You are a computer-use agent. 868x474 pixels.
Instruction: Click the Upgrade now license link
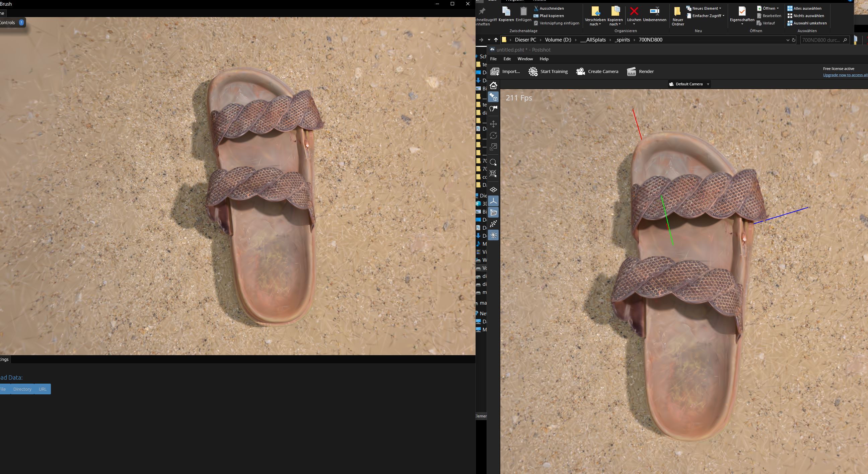[845, 75]
